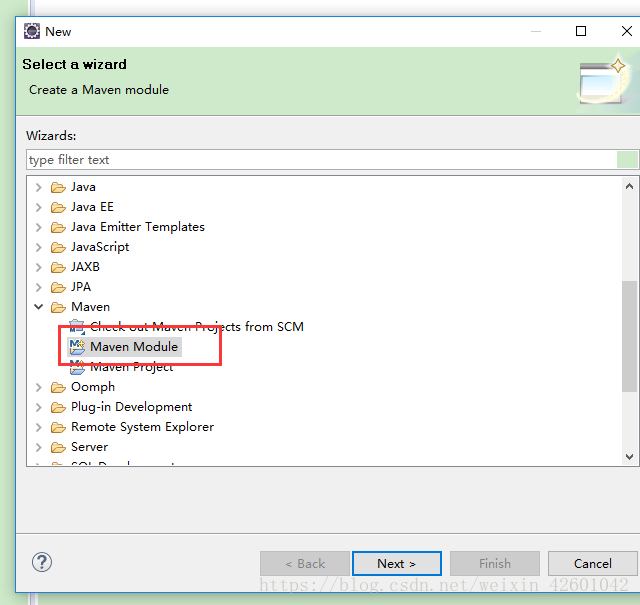Screen dimensions: 640x605
Task: Click the JavaScript folder icon
Action: click(x=58, y=247)
